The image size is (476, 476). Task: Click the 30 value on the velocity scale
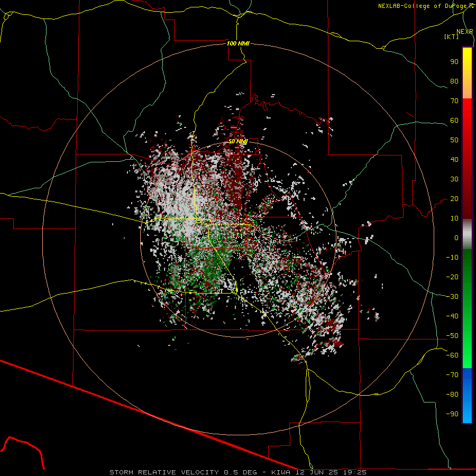(x=454, y=179)
